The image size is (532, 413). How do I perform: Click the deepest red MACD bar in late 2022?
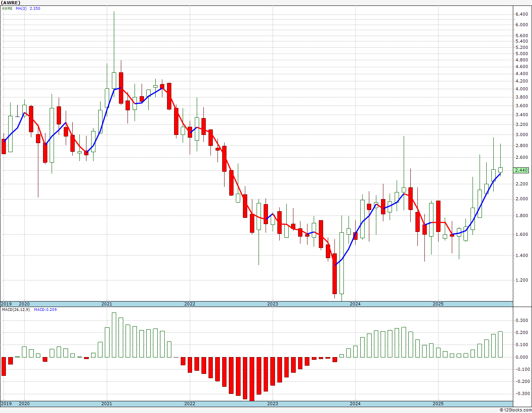(252, 379)
